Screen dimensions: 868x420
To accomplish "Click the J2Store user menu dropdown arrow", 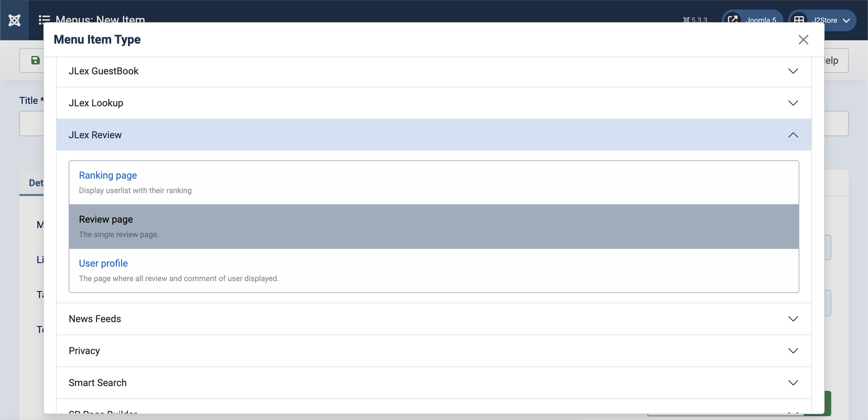I will 846,21.
